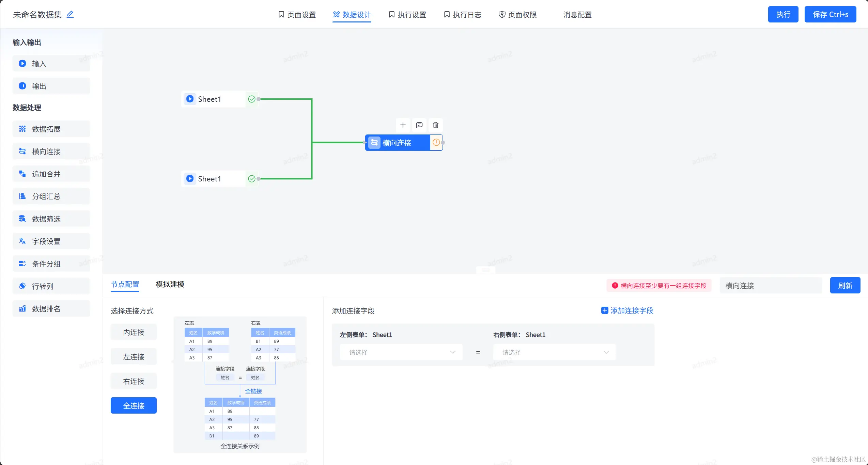The image size is (868, 465).
Task: Click the panel resize handle above the 节点配置 panel
Action: pos(485,270)
